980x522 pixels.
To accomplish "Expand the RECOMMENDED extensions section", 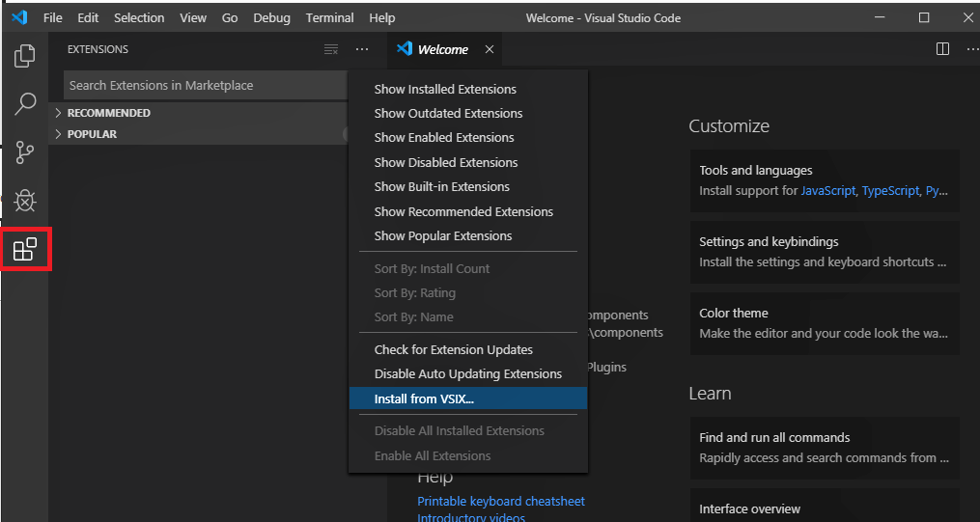I will [x=199, y=113].
